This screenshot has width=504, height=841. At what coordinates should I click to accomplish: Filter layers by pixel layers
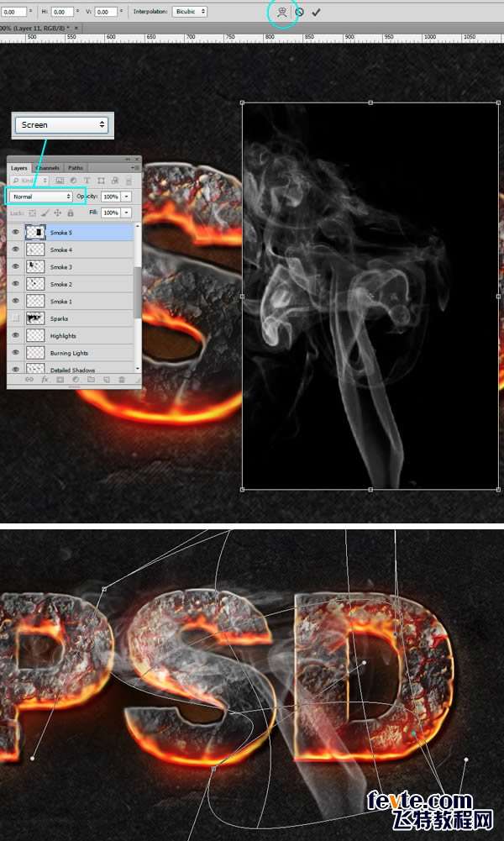tap(60, 180)
